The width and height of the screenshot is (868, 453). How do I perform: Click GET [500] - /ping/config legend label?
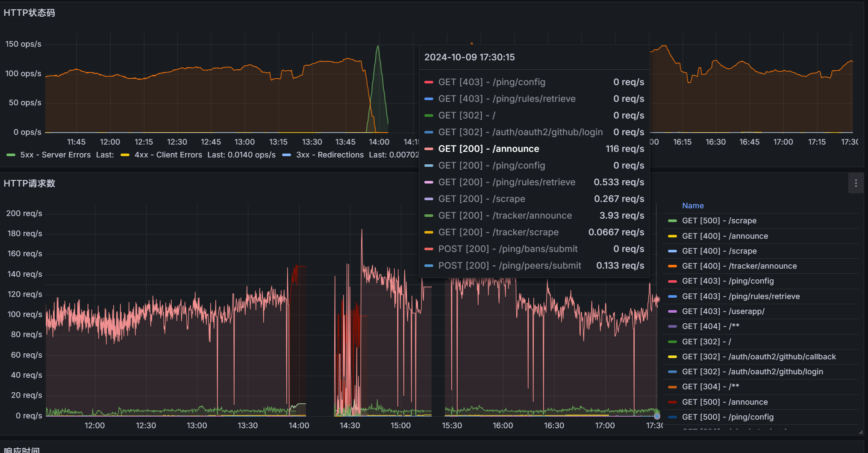pos(727,417)
